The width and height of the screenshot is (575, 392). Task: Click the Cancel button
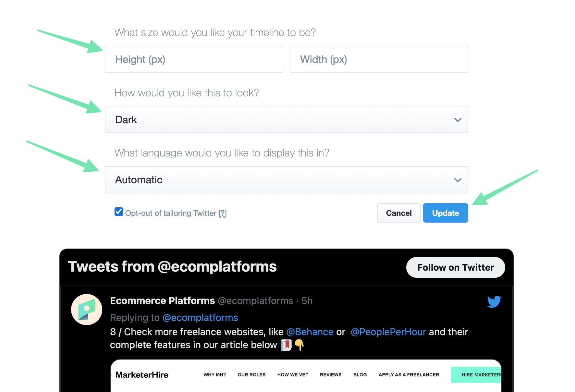[398, 213]
